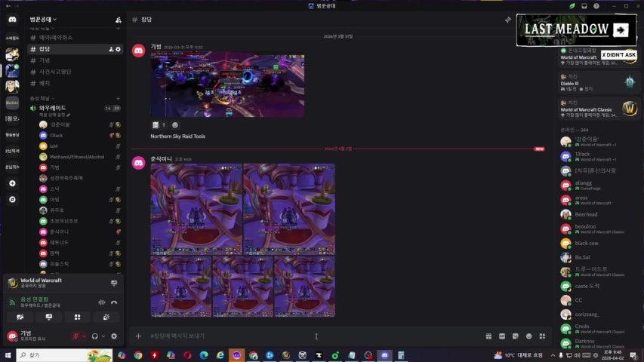644x362 pixels.
Task: Click the pinned messages icon
Action: click(x=508, y=20)
